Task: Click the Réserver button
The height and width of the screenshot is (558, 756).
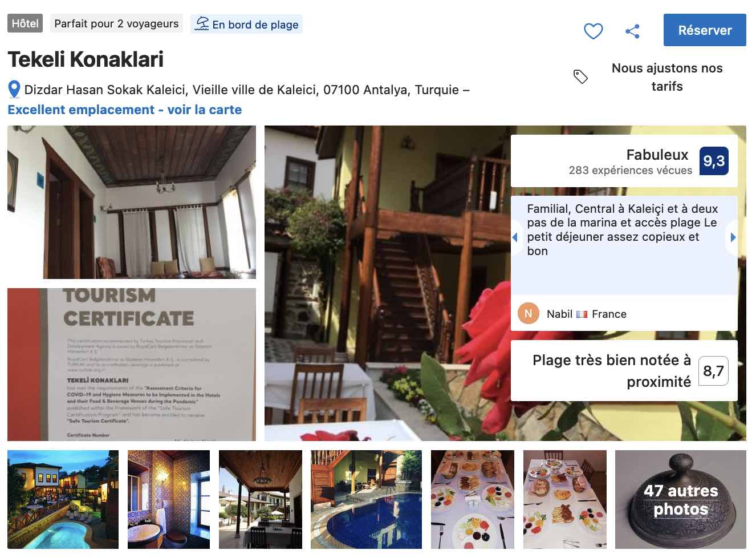Action: click(705, 30)
